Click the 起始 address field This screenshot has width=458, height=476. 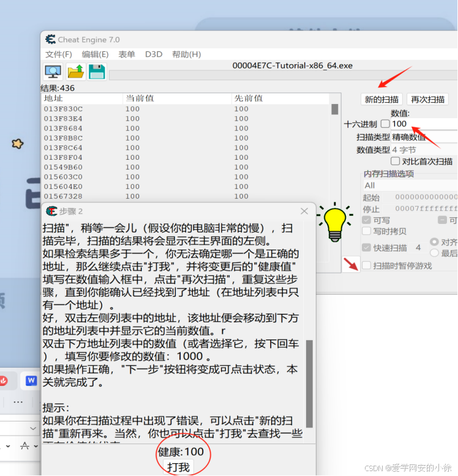[421, 197]
